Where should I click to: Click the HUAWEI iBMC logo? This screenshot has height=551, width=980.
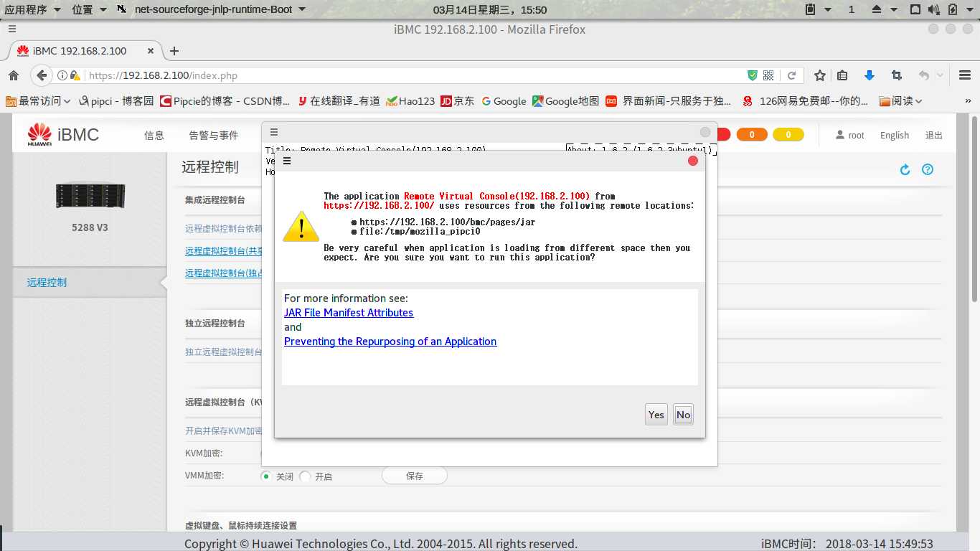63,135
